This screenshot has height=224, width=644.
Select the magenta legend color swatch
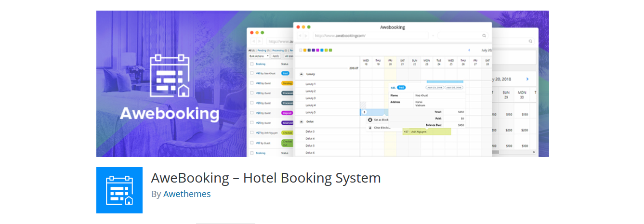click(x=317, y=50)
